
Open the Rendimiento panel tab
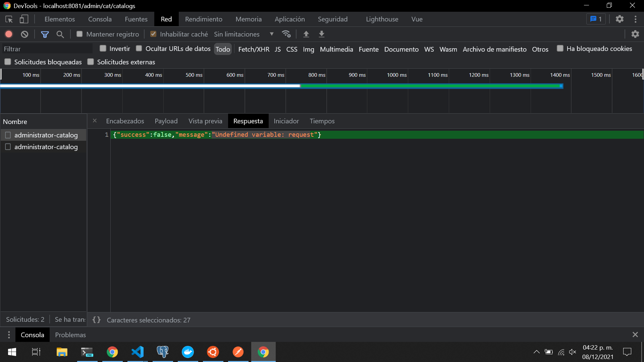[x=204, y=19]
